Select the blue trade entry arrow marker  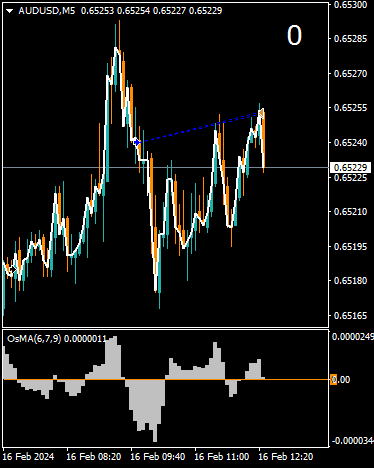tap(137, 142)
